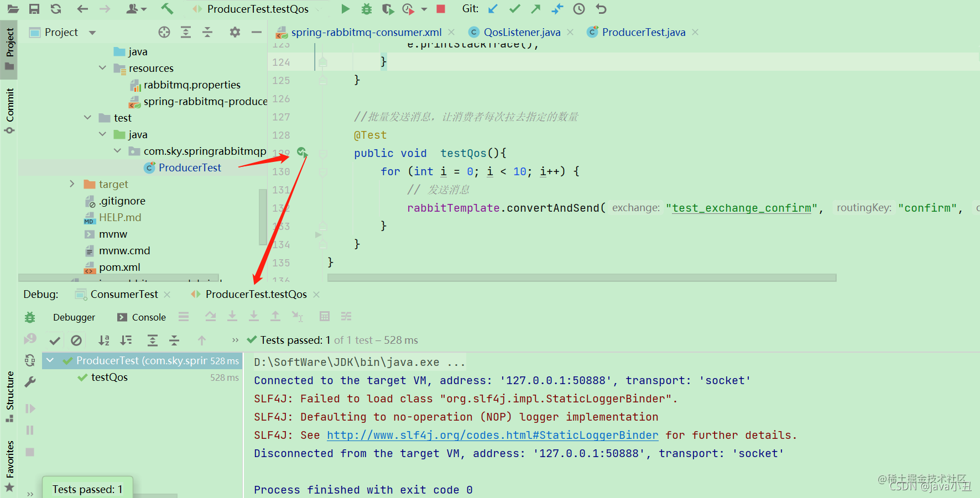Open the Console sub-tab
This screenshot has height=498, width=980.
[x=142, y=317]
